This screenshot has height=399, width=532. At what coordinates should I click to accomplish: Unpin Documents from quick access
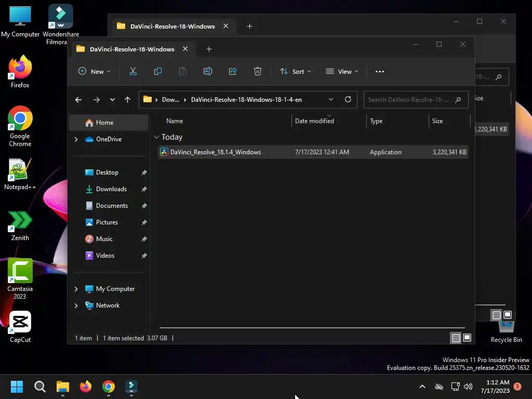(144, 206)
